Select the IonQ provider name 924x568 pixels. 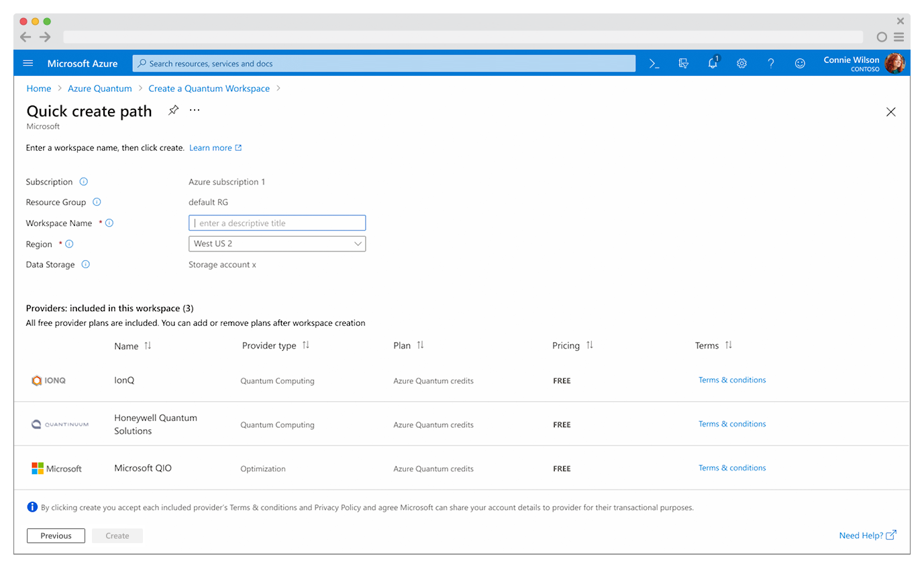[124, 380]
